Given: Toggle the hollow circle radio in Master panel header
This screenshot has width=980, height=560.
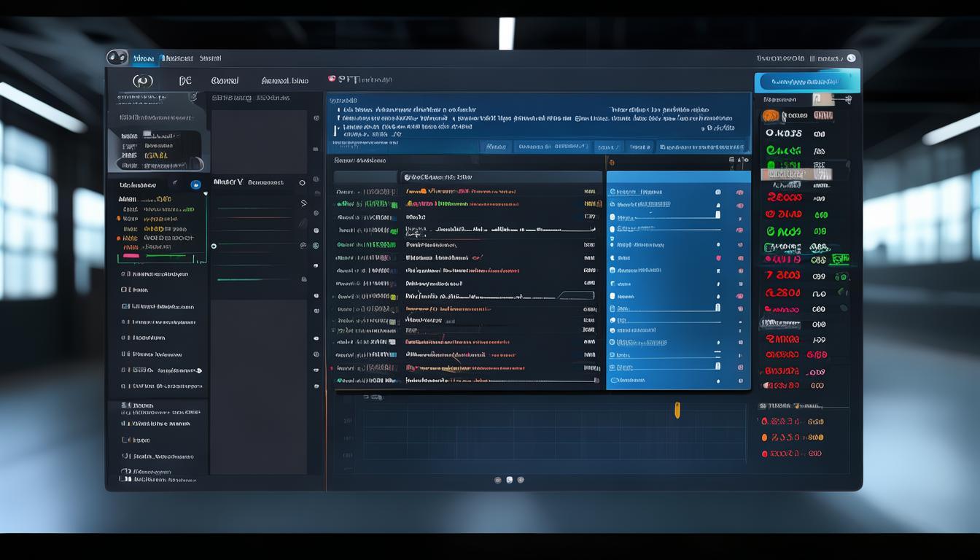Looking at the screenshot, I should [x=302, y=183].
